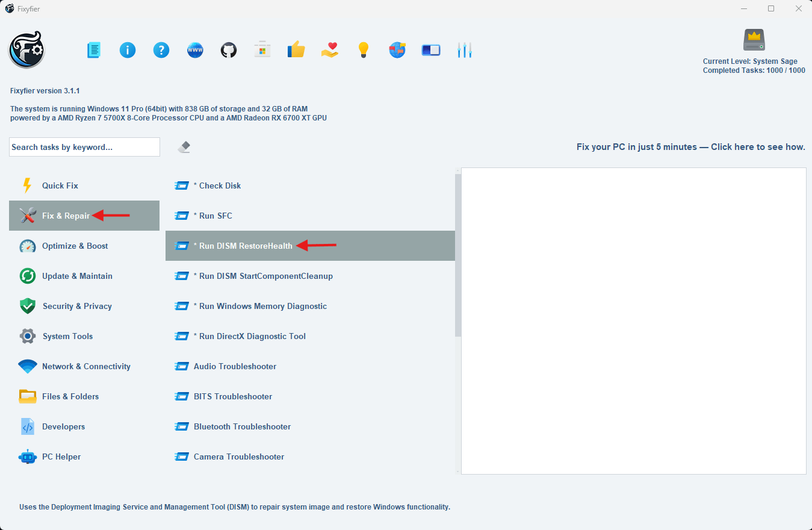Click the thumbs up rating icon

(x=296, y=49)
